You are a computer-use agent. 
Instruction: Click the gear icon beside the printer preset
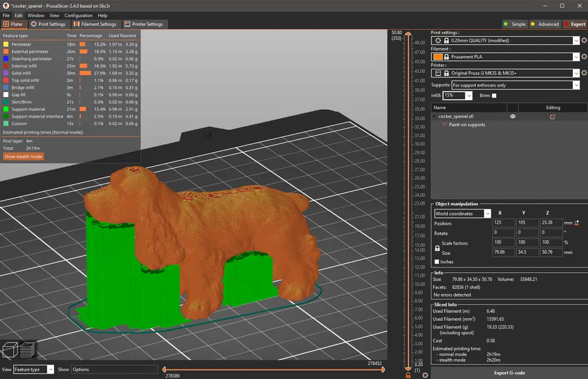[x=584, y=73]
